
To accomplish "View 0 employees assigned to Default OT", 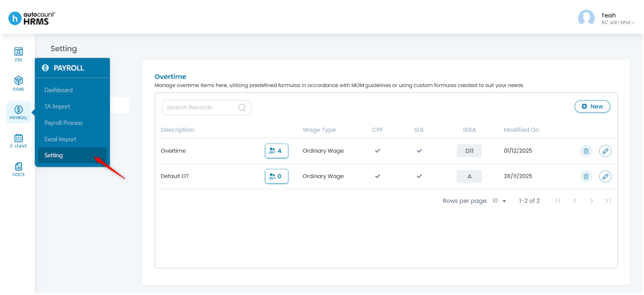I will coord(277,176).
